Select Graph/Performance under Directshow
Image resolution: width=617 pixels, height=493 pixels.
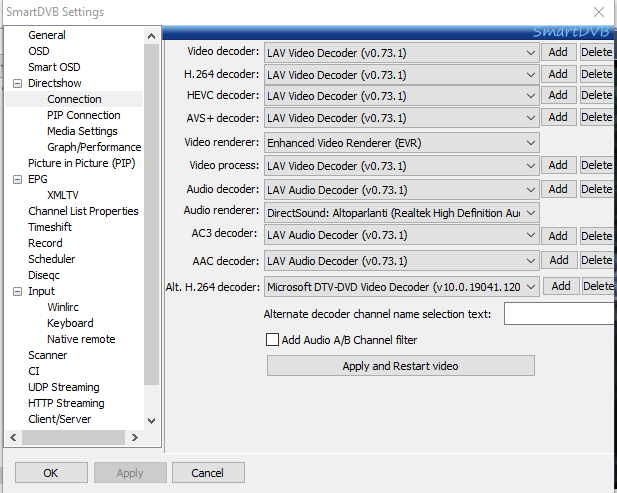pos(94,147)
